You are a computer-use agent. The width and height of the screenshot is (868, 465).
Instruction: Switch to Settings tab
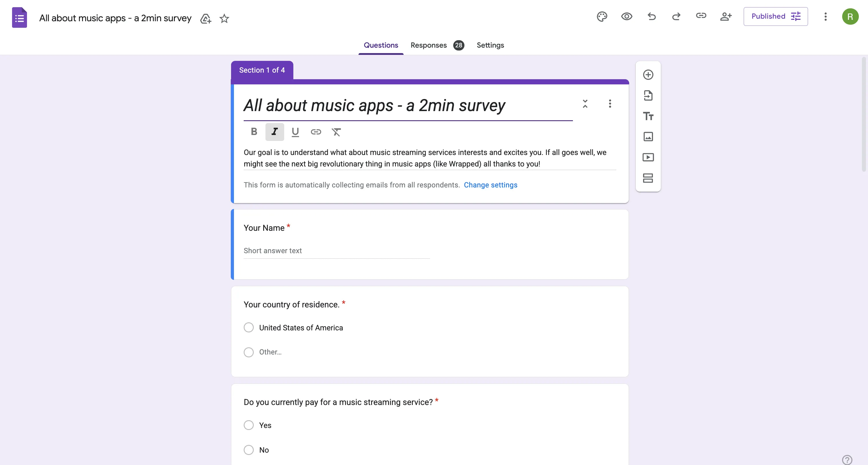click(x=490, y=45)
